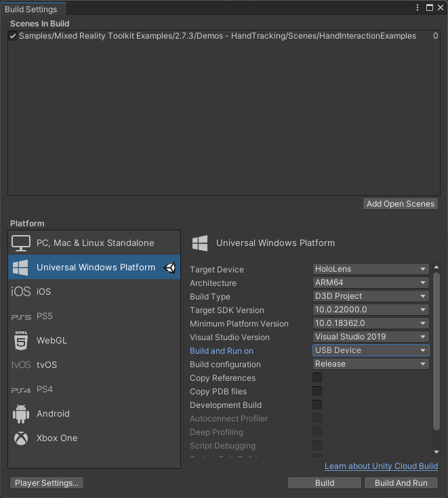
Task: Open Player Settings
Action: pyautogui.click(x=47, y=483)
